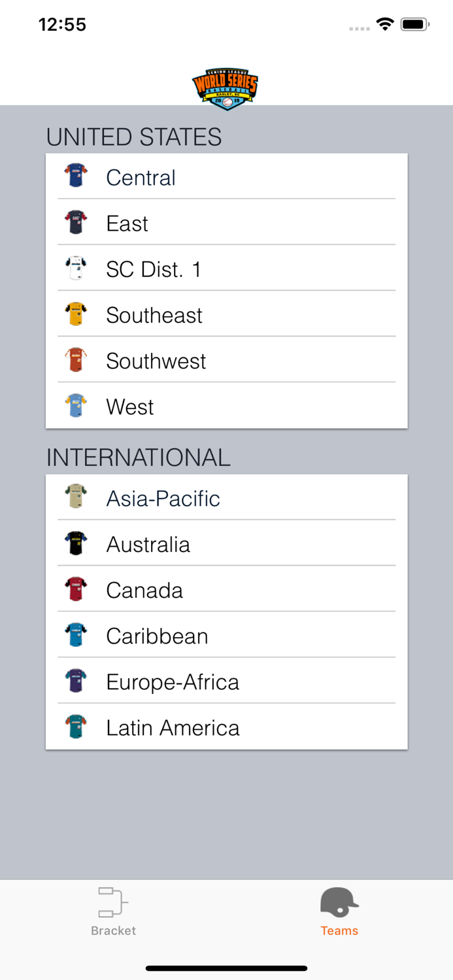Screen dimensions: 453x980
Task: Tap the Wi-Fi status bar icon
Action: 385,25
